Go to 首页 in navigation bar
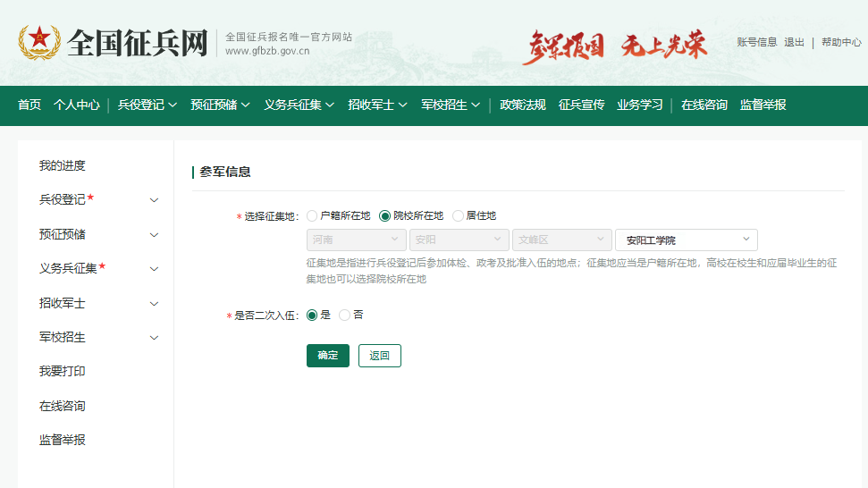This screenshot has width=868, height=488. point(29,105)
